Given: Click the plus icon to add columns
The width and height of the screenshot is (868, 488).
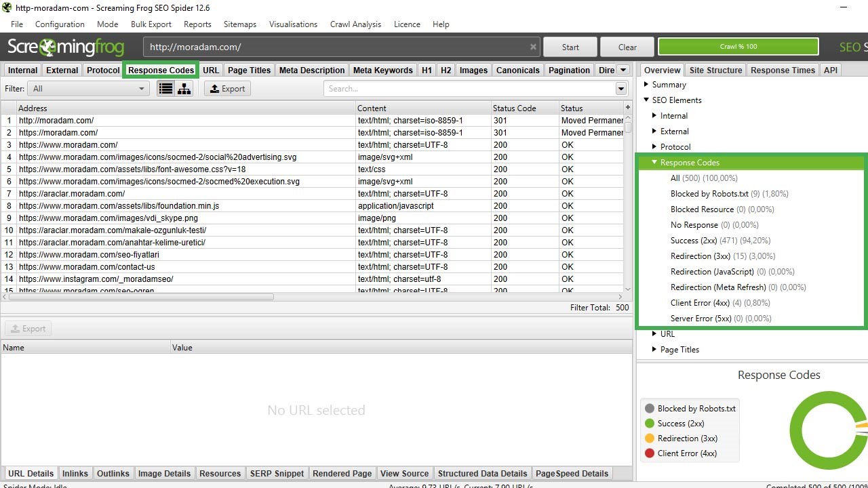Looking at the screenshot, I should tap(628, 108).
